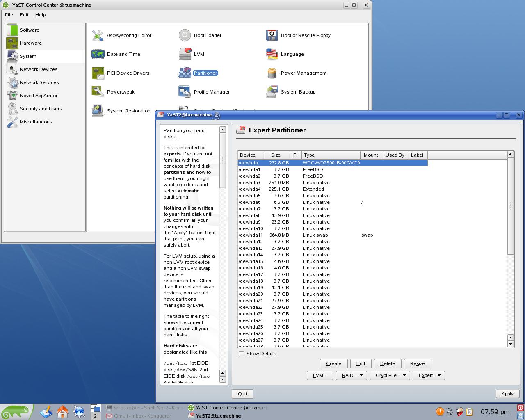This screenshot has width=525, height=420.
Task: Sort the table by the Mount column header
Action: tap(372, 155)
